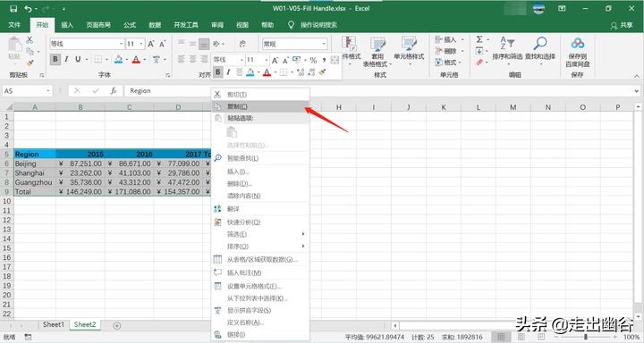The width and height of the screenshot is (644, 343).
Task: Choose Clear Contents (清除内容) in context menu
Action: pyautogui.click(x=260, y=196)
